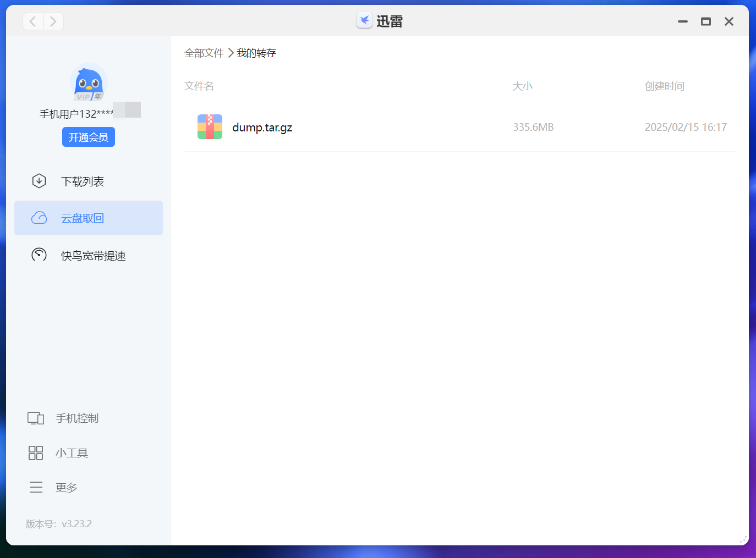This screenshot has width=756, height=558.
Task: Open the user avatar profile picture
Action: coord(89,82)
